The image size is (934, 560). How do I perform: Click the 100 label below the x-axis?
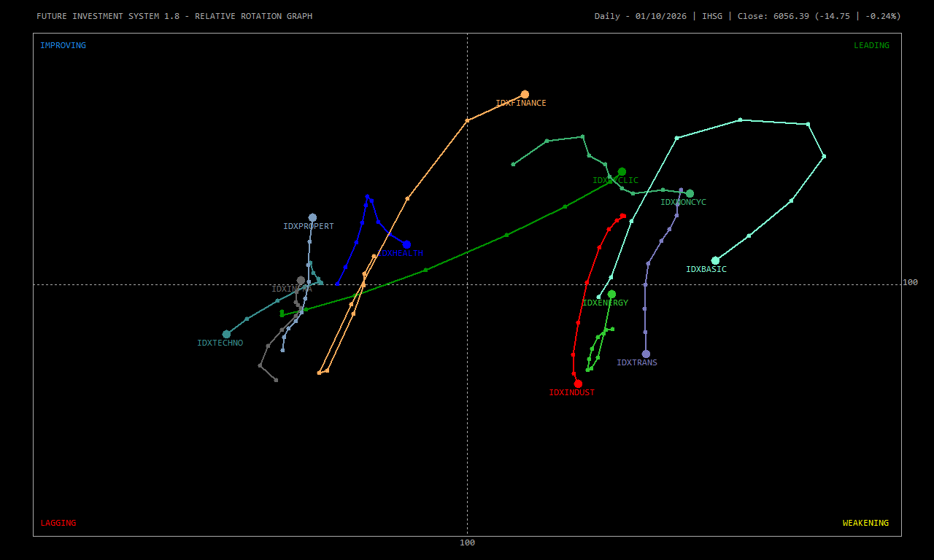click(x=467, y=542)
